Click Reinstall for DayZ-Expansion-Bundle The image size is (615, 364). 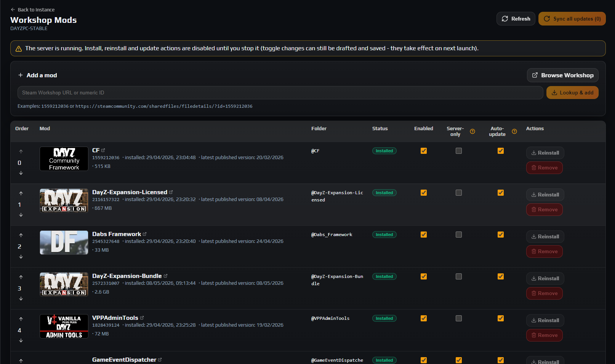545,278
